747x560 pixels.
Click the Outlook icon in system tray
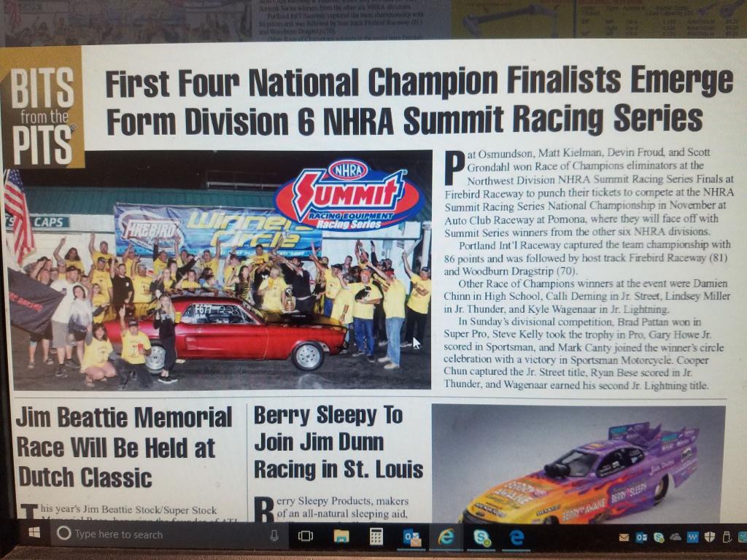[641, 537]
